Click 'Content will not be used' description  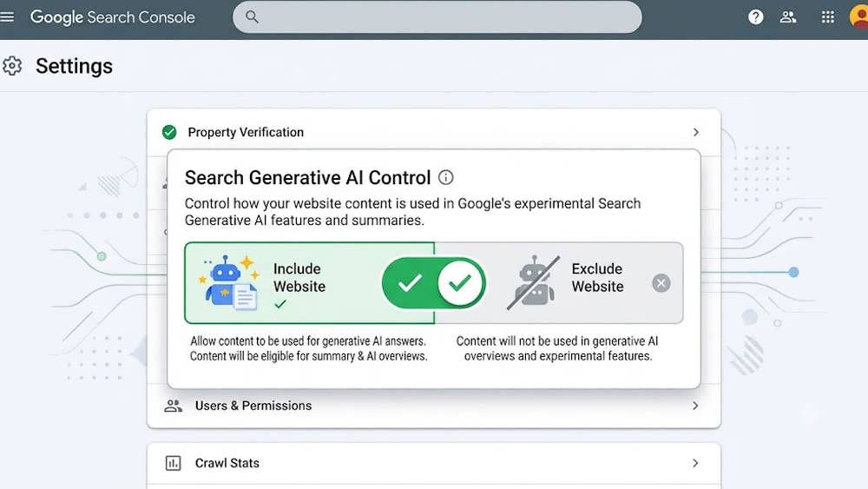557,348
